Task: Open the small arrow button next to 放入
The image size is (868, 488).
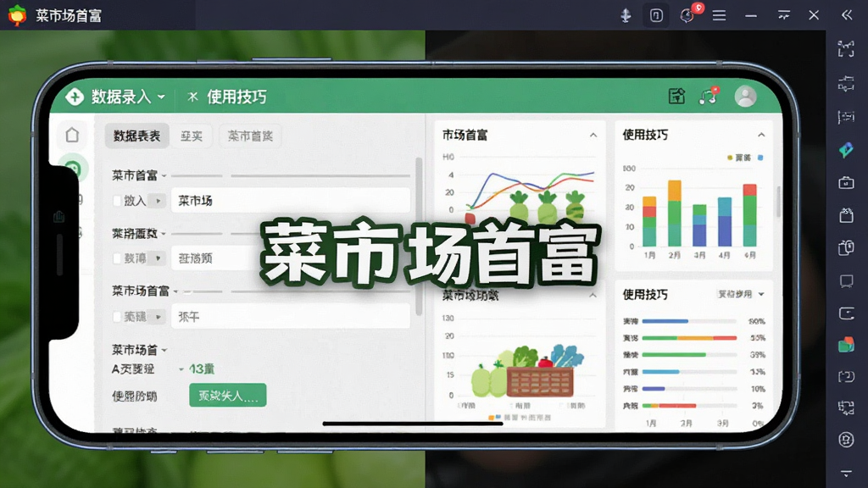Action: click(159, 201)
